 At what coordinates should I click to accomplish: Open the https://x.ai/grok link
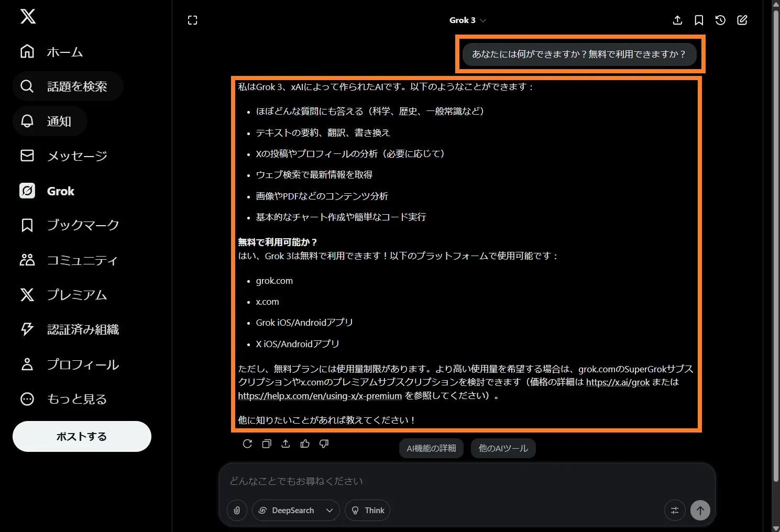(x=618, y=382)
